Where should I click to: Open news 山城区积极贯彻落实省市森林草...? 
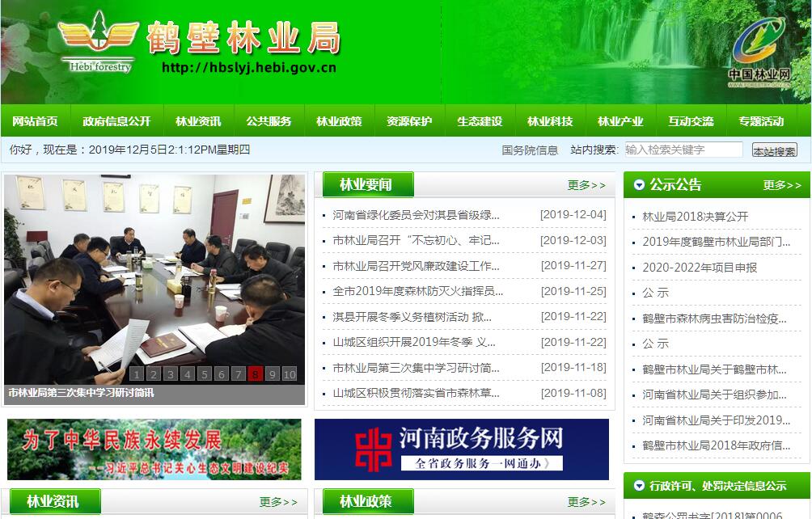click(416, 393)
